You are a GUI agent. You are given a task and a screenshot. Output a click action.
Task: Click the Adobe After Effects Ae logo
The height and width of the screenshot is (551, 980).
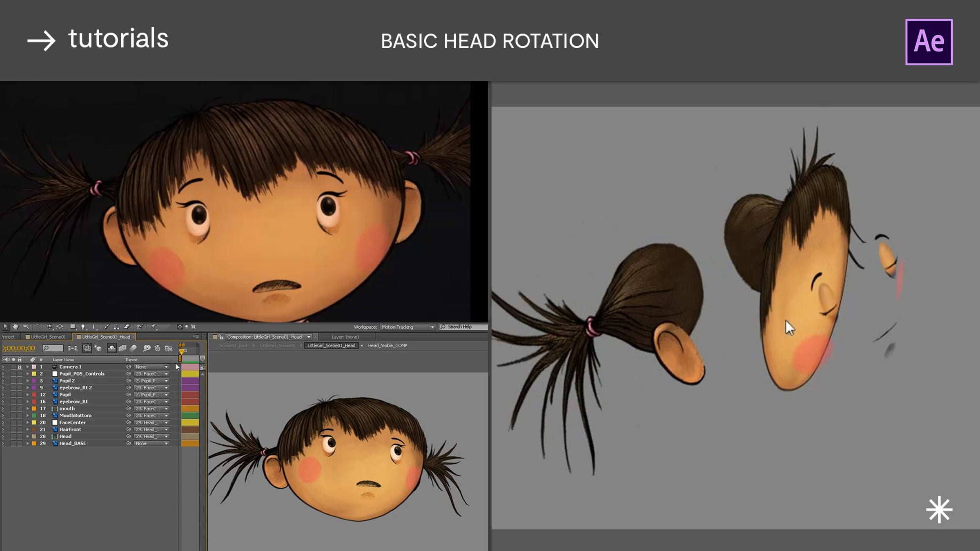[929, 42]
